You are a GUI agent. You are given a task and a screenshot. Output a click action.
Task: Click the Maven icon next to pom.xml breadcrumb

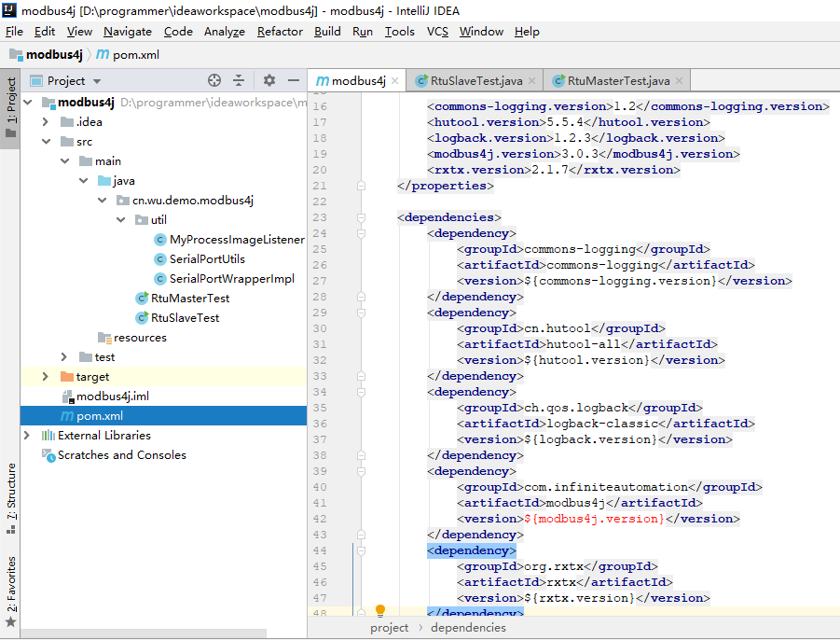tap(103, 54)
